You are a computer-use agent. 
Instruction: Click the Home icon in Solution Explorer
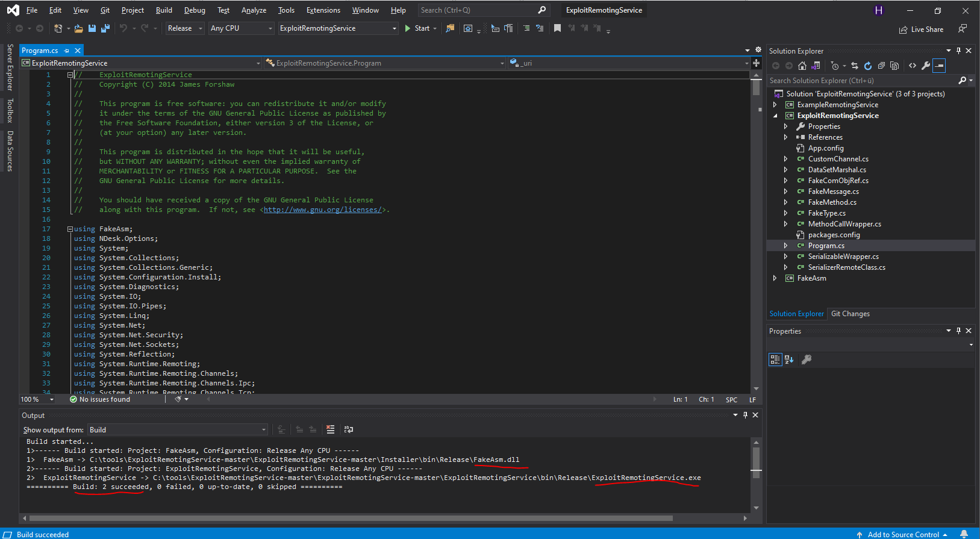802,66
